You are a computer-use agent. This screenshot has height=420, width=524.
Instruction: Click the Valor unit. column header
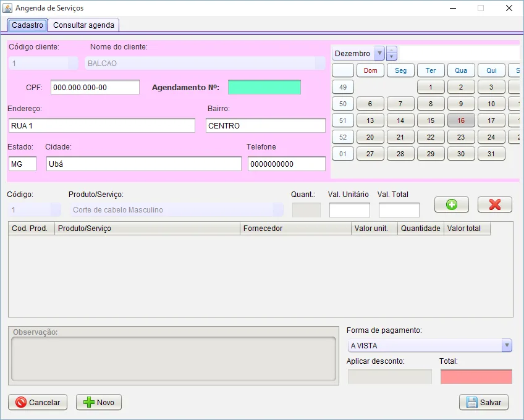[374, 228]
